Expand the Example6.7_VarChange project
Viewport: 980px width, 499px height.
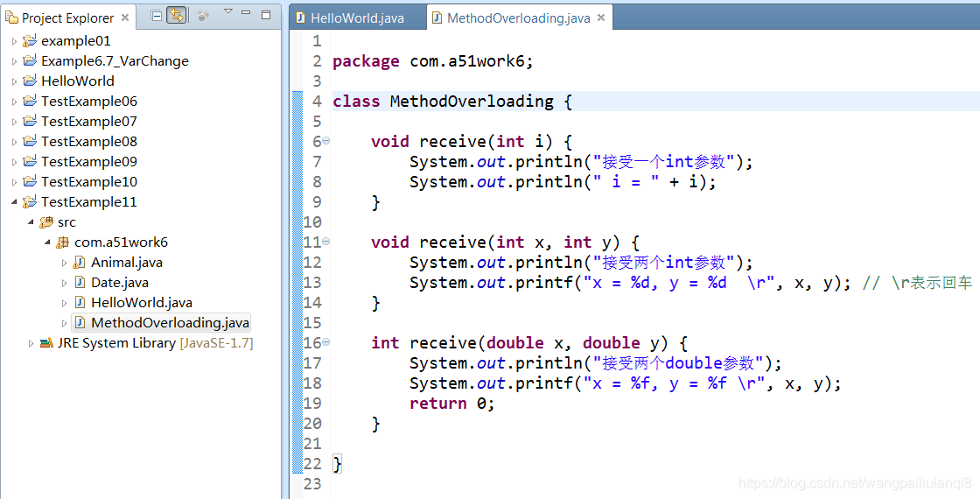[x=14, y=61]
